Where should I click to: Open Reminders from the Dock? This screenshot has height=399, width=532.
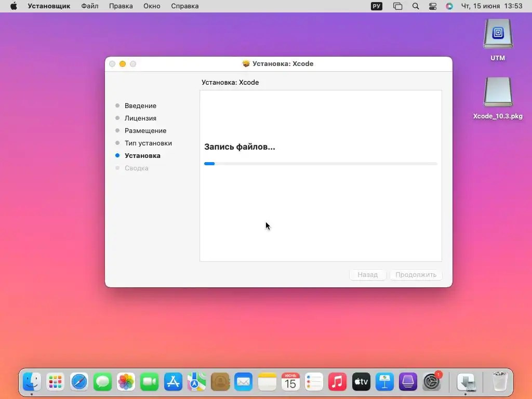click(314, 382)
